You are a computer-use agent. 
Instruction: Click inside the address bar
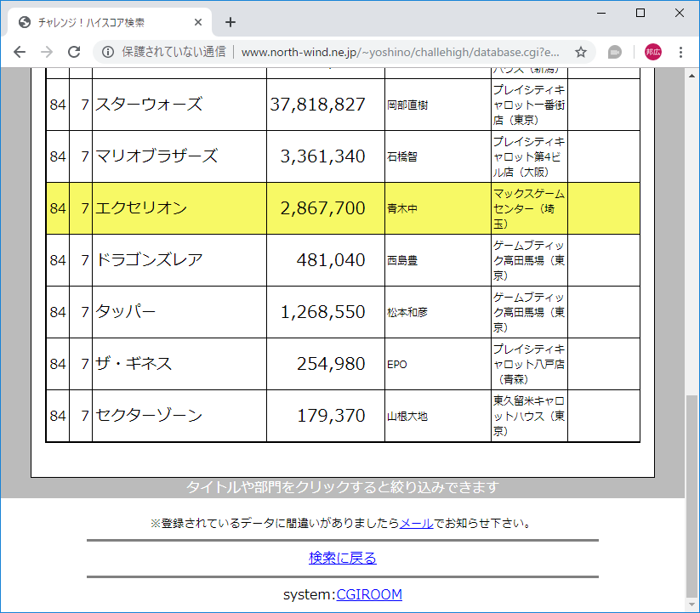pyautogui.click(x=383, y=52)
